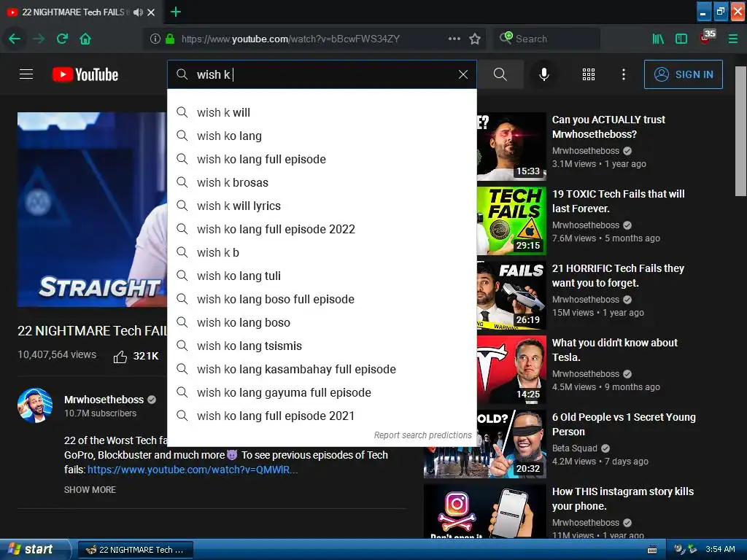Close the 22 NIGHTMARE Tech FAILS tab
Screen dimensions: 747x560
point(151,12)
